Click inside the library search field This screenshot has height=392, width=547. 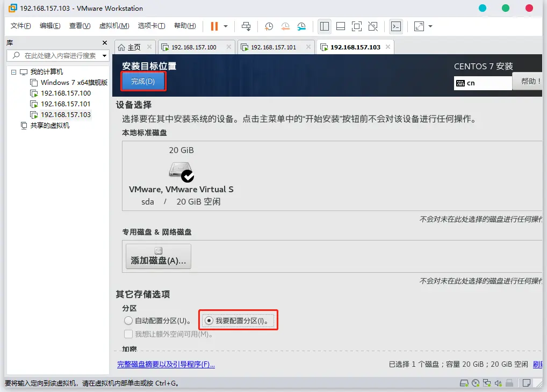(x=57, y=56)
